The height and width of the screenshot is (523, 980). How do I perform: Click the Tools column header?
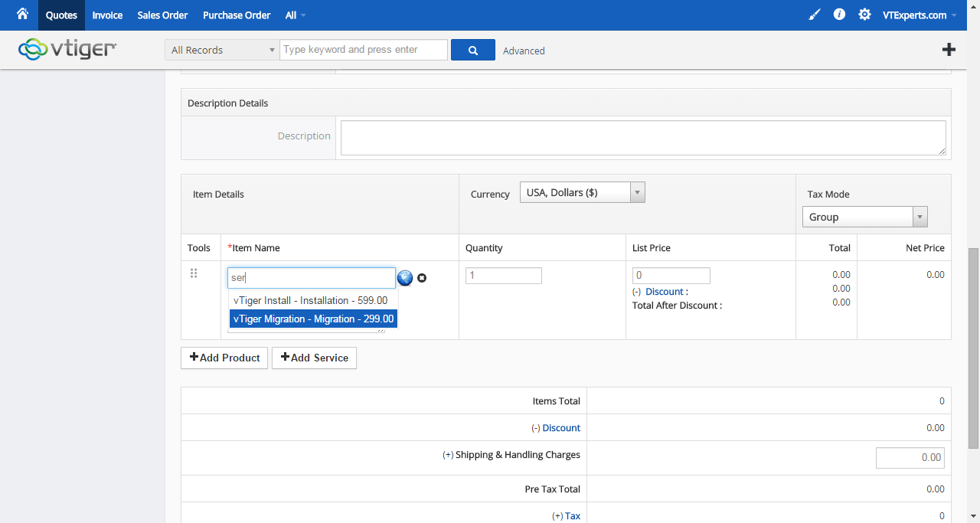pyautogui.click(x=199, y=248)
